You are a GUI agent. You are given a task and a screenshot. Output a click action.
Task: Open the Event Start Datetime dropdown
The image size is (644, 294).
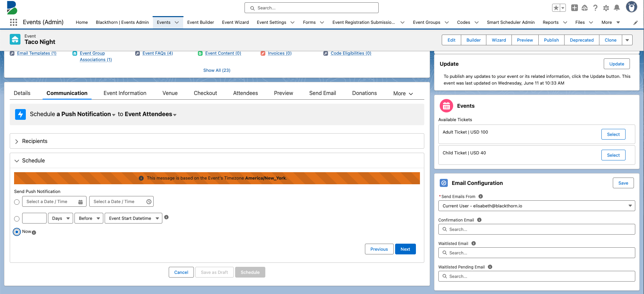click(133, 218)
